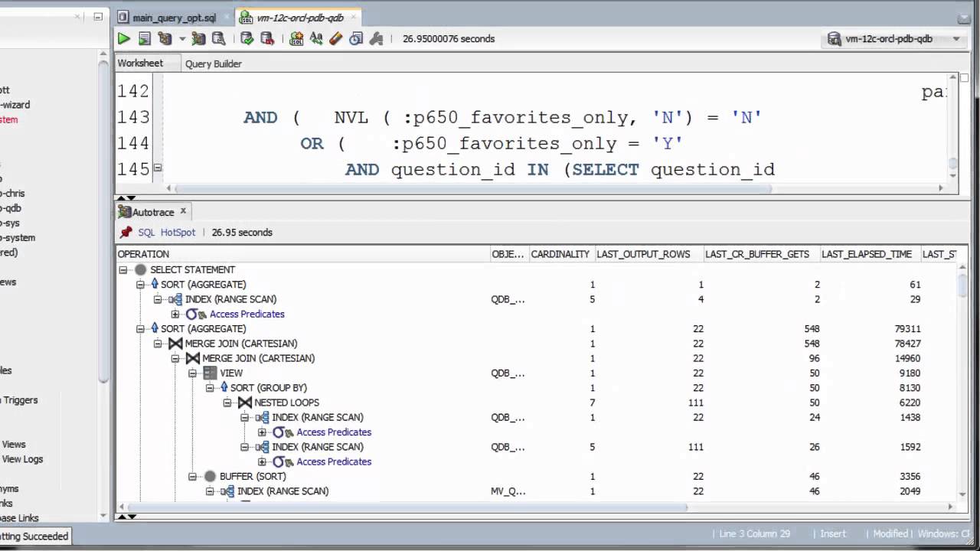Click the Clear eraser toolbar icon

tap(335, 38)
